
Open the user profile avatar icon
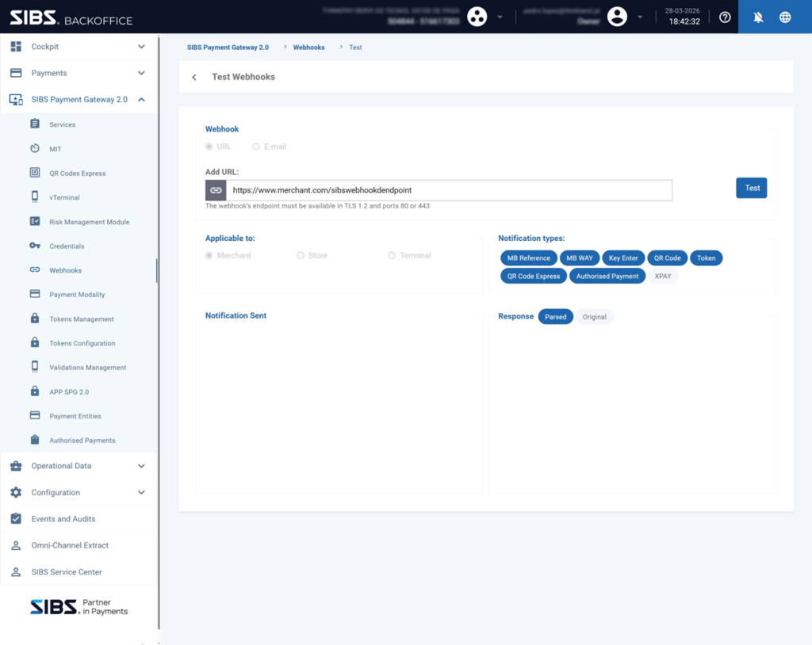click(x=616, y=17)
